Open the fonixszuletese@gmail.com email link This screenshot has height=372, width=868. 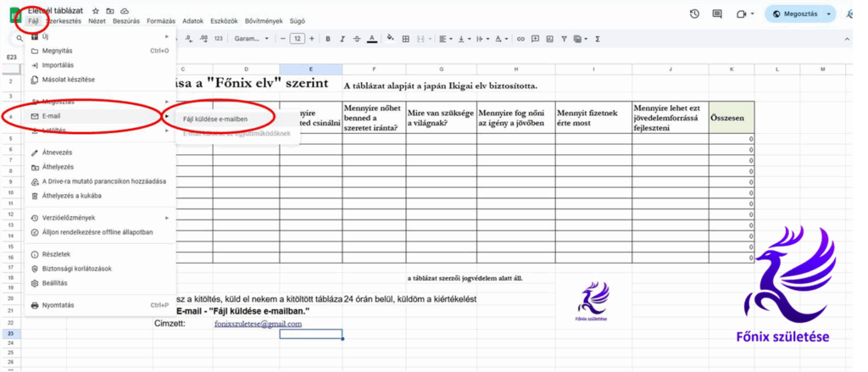(246, 324)
